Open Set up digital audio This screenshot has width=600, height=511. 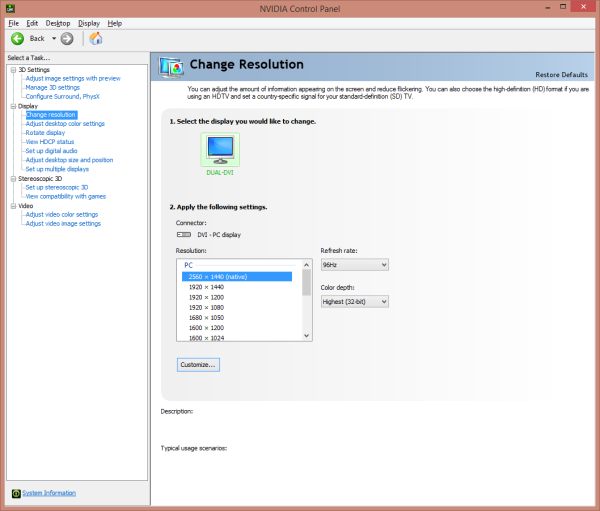(x=51, y=151)
